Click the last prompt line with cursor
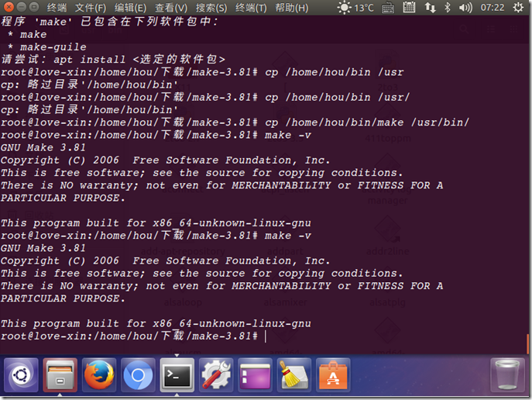 coord(133,336)
